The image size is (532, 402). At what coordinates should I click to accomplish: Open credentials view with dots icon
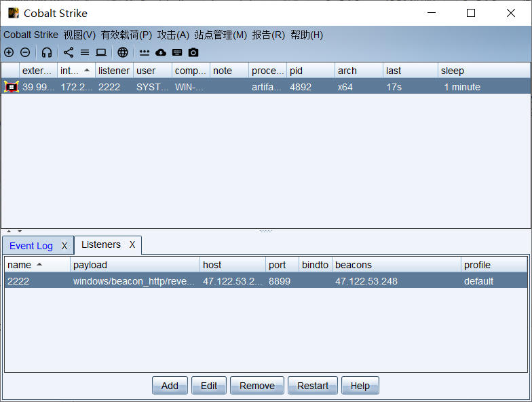145,52
